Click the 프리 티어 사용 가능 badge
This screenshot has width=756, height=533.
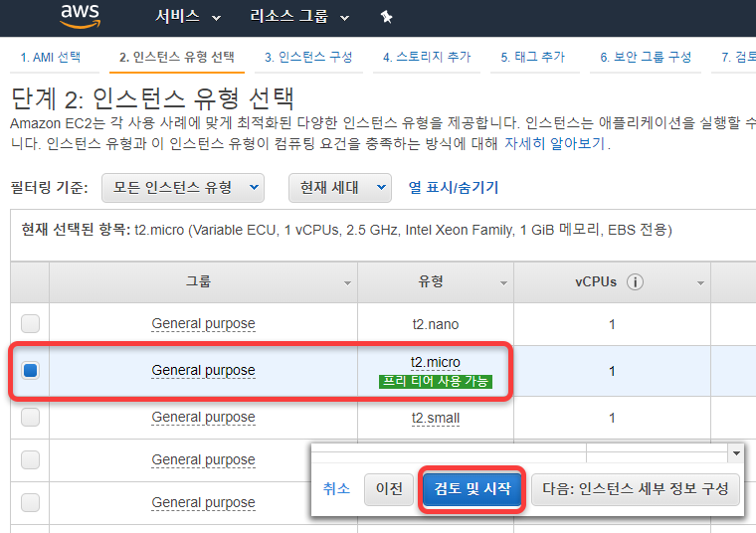point(436,381)
